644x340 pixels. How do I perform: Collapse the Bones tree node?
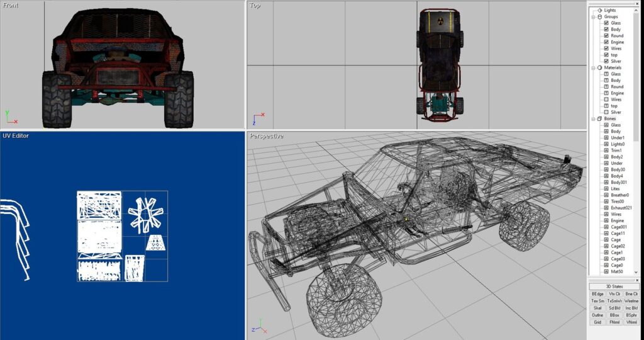593,118
